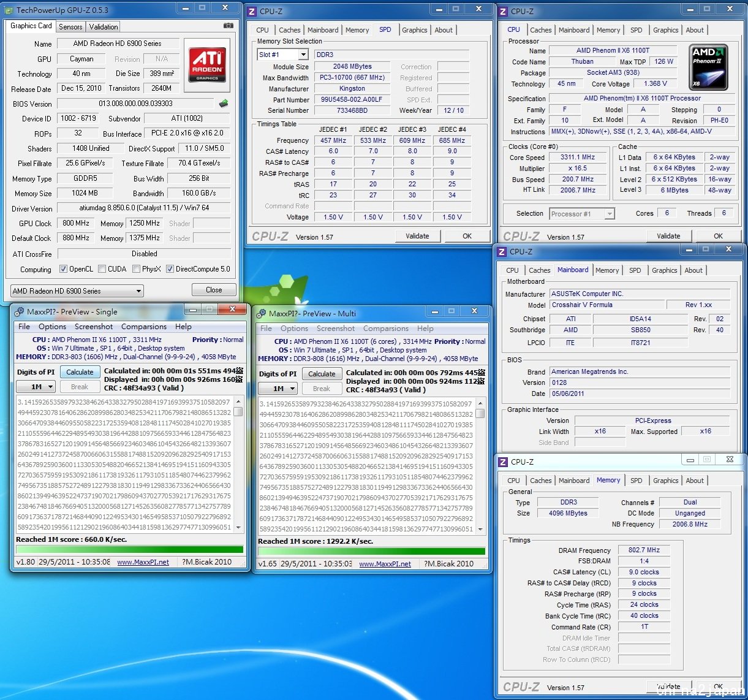The image size is (748, 700).
Task: Click the Close button in GPU-Z
Action: point(214,290)
